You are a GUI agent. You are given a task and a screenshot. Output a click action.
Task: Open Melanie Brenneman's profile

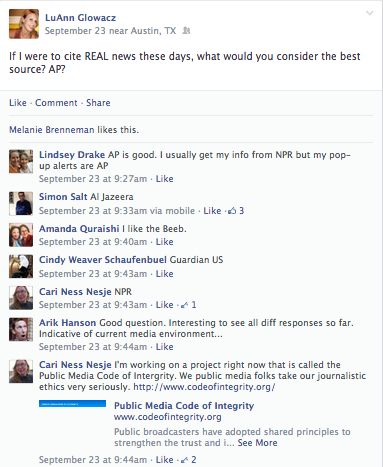(x=52, y=130)
